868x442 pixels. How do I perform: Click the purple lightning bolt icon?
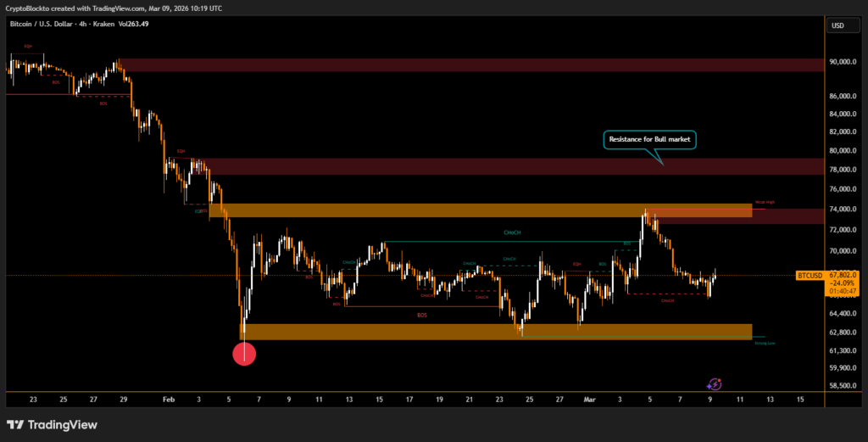coord(714,384)
